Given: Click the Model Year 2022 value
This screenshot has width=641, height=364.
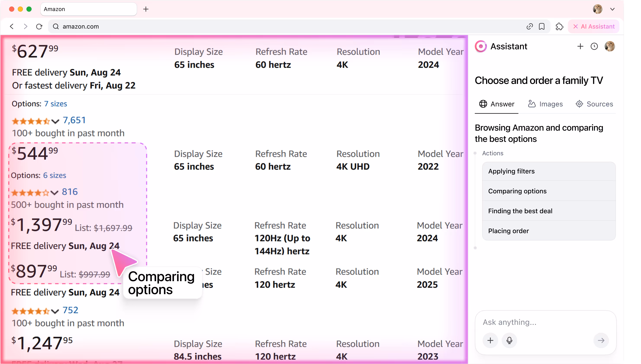Looking at the screenshot, I should tap(428, 167).
